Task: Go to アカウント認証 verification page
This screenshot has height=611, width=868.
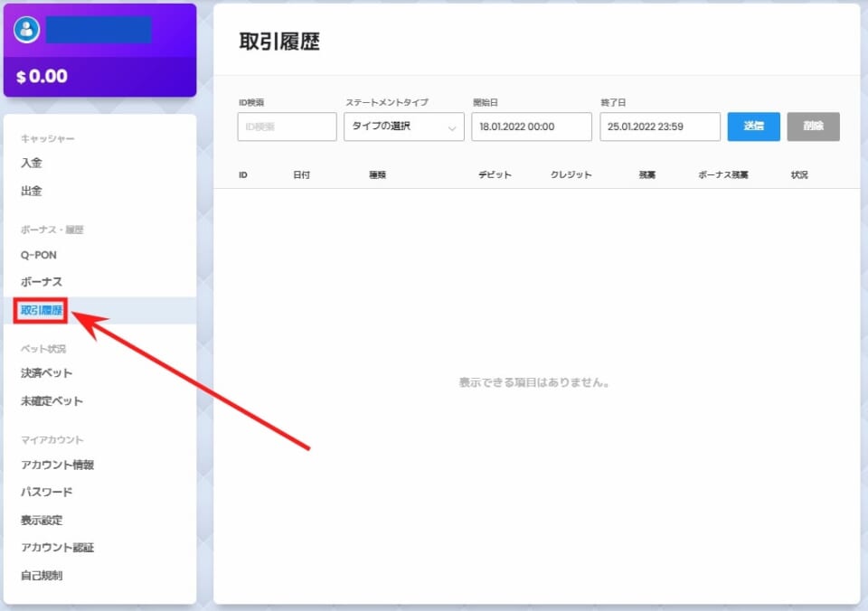Action: 58,548
